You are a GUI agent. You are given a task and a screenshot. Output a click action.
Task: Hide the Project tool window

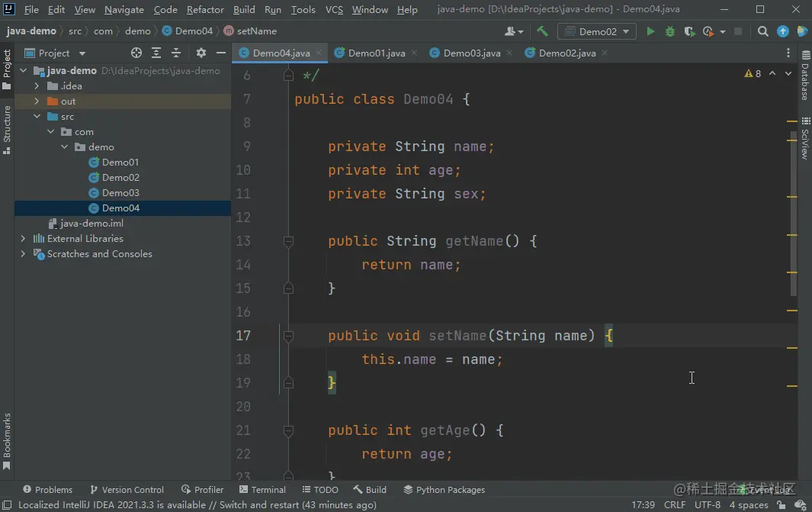[221, 53]
